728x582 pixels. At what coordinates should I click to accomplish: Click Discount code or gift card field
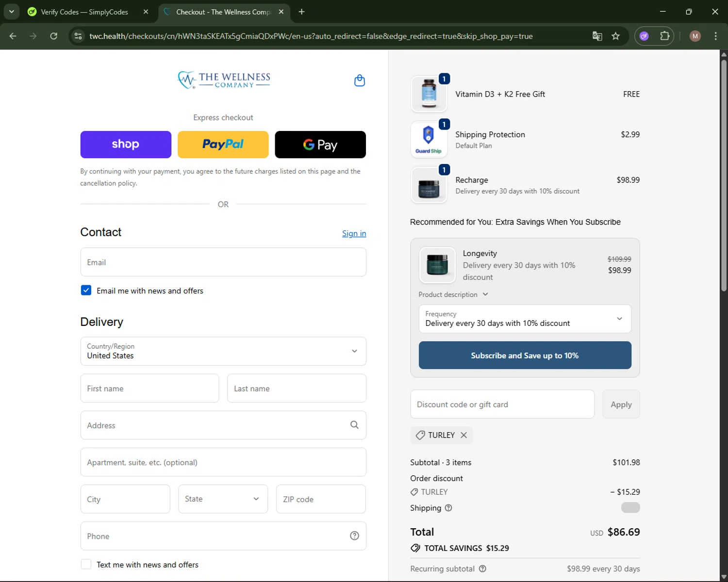[x=502, y=404]
